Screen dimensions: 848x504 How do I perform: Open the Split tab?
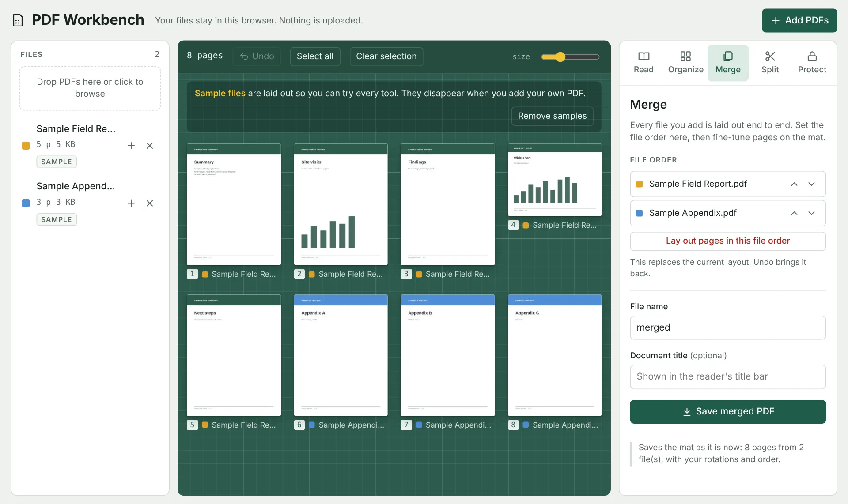(x=770, y=63)
